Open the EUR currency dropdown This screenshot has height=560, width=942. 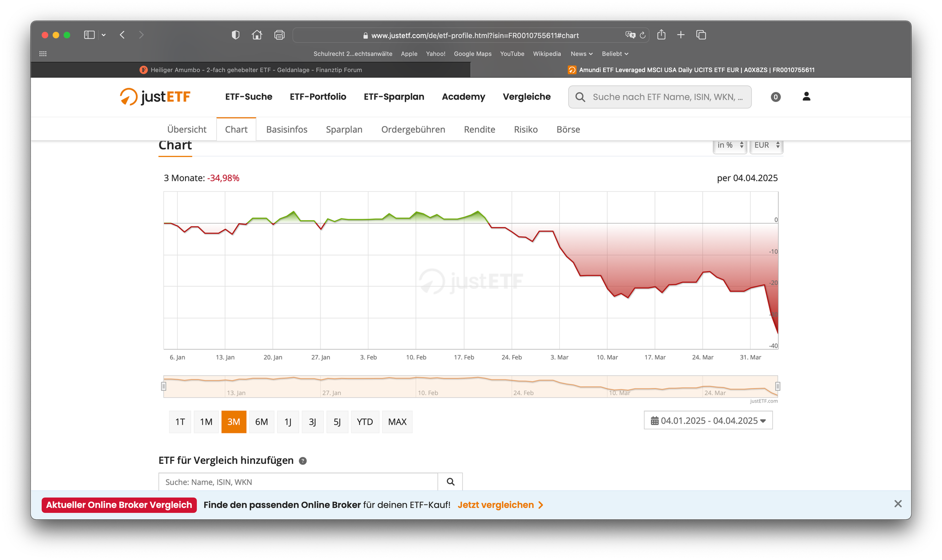[766, 146]
